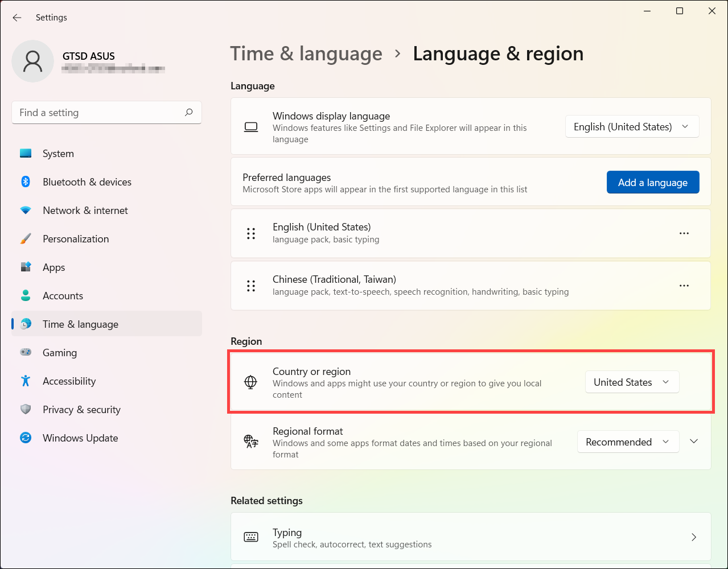This screenshot has width=728, height=569.
Task: Click the globe icon for Country or region
Action: 250,382
